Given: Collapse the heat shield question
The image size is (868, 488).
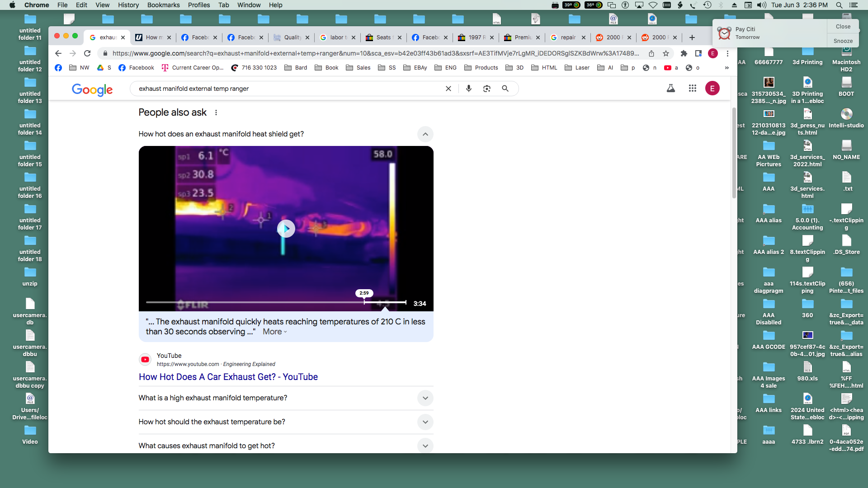Looking at the screenshot, I should 425,134.
